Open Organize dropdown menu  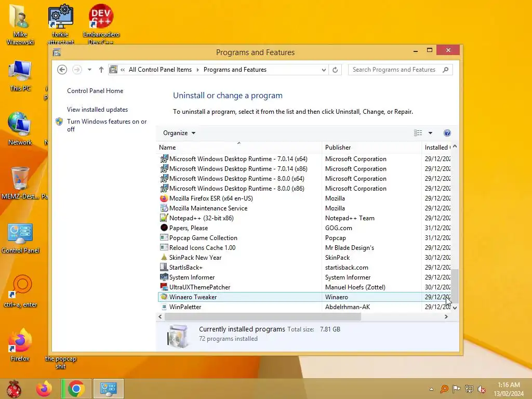[179, 133]
